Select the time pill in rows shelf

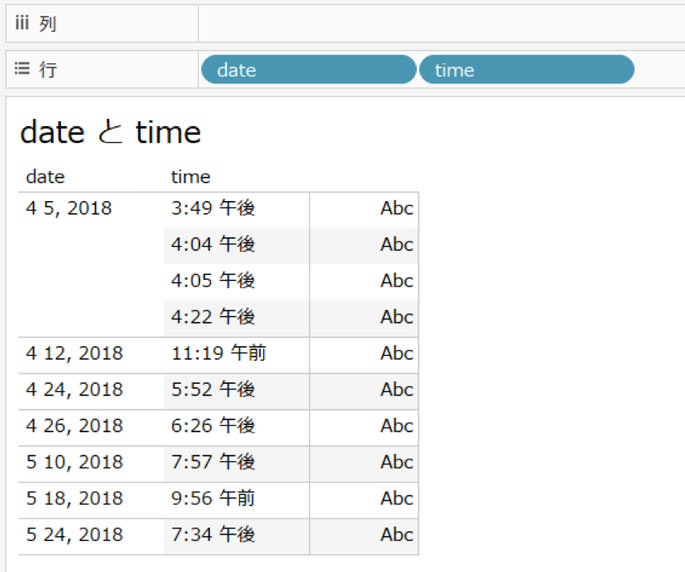(x=526, y=70)
